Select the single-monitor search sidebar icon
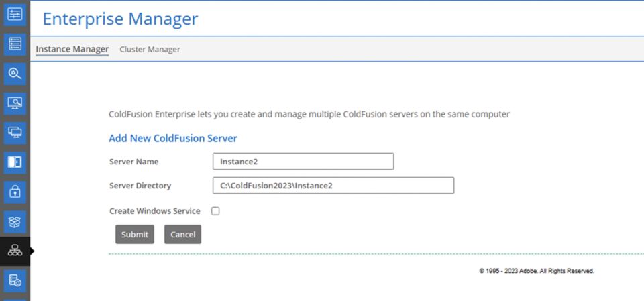This screenshot has height=301, width=644. point(15,103)
